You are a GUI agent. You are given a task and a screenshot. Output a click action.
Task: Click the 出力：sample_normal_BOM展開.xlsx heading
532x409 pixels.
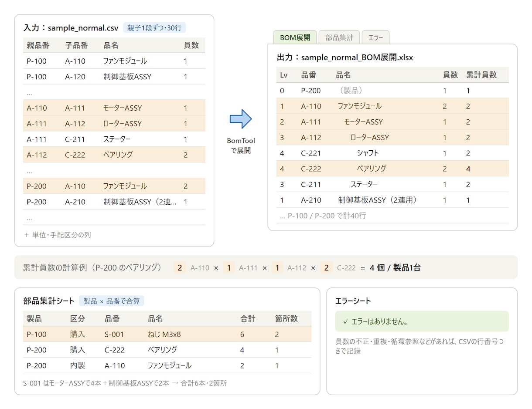coord(345,57)
